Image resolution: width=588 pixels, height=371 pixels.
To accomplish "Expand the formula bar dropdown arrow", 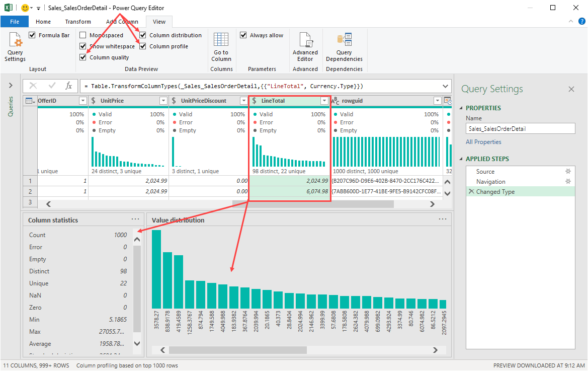I will (x=445, y=86).
